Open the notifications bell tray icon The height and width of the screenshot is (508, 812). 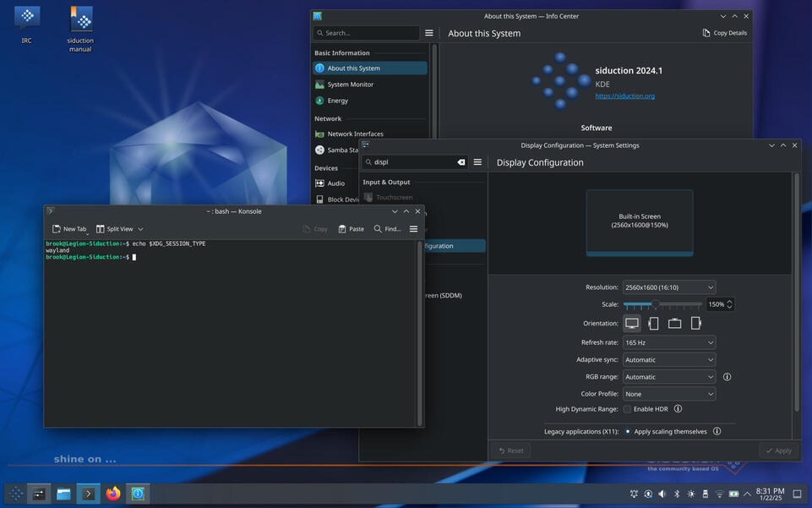[634, 494]
